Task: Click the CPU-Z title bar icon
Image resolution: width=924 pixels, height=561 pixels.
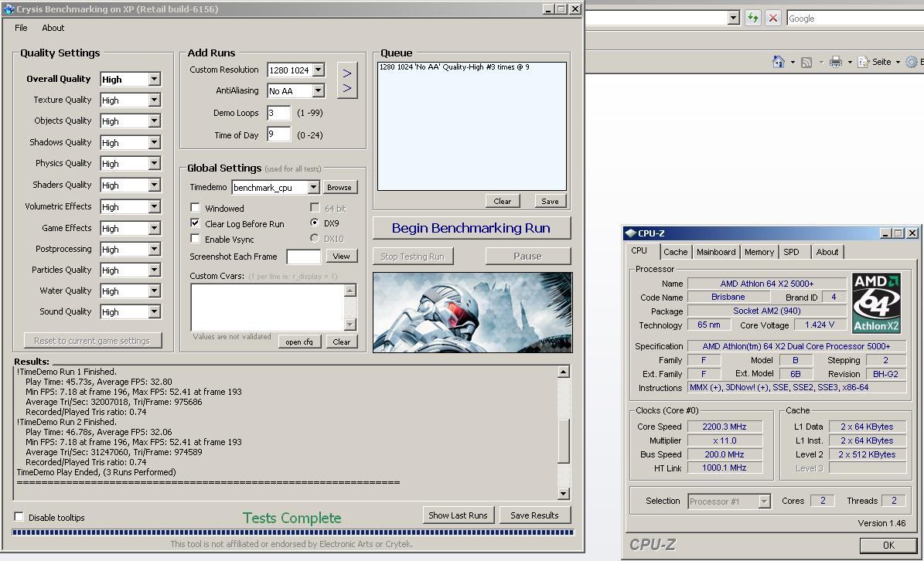Action: [x=630, y=233]
